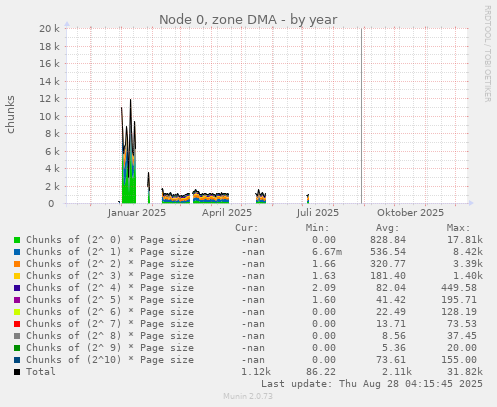Click avg value 22.49

pos(391,312)
